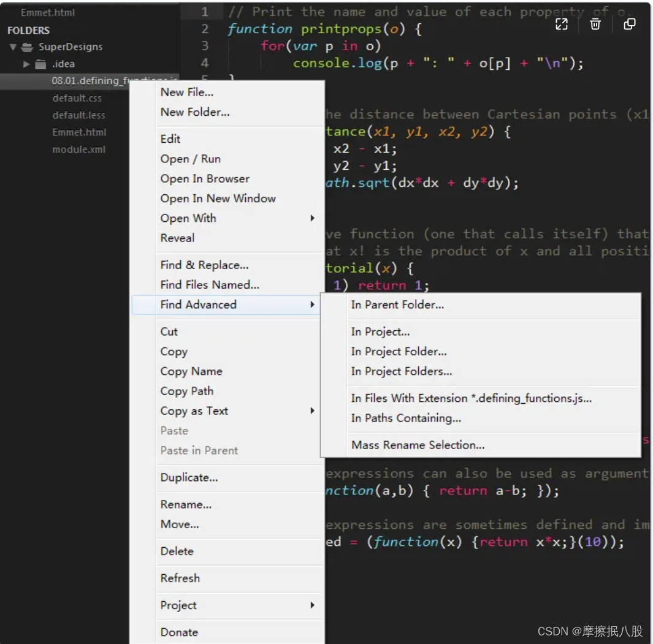Screen dimensions: 653x644
Task: Click the copy duplicate icon
Action: pos(629,24)
